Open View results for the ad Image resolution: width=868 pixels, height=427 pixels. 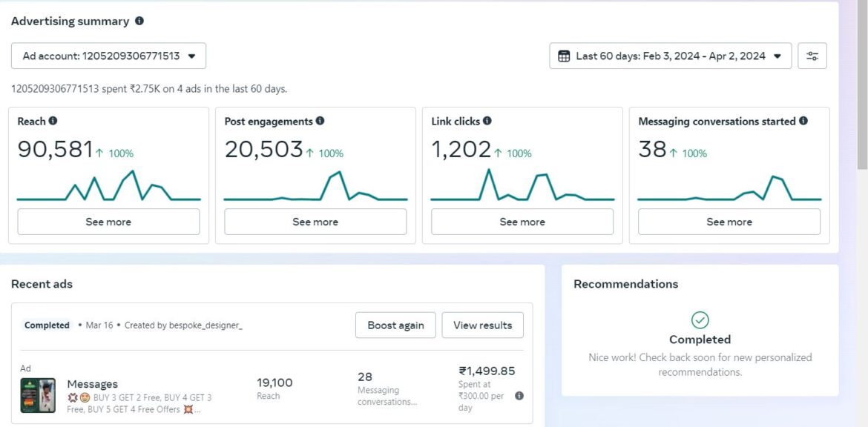[482, 325]
